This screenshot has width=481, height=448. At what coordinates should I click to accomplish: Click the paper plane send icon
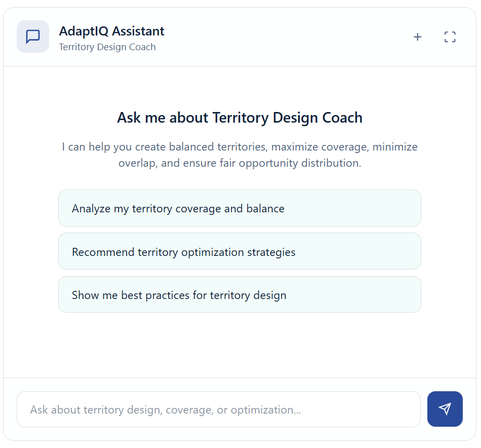pyautogui.click(x=445, y=409)
